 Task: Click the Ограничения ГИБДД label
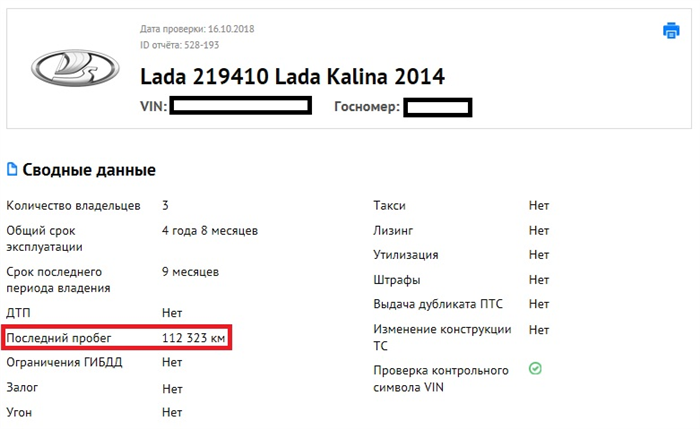coord(64,362)
